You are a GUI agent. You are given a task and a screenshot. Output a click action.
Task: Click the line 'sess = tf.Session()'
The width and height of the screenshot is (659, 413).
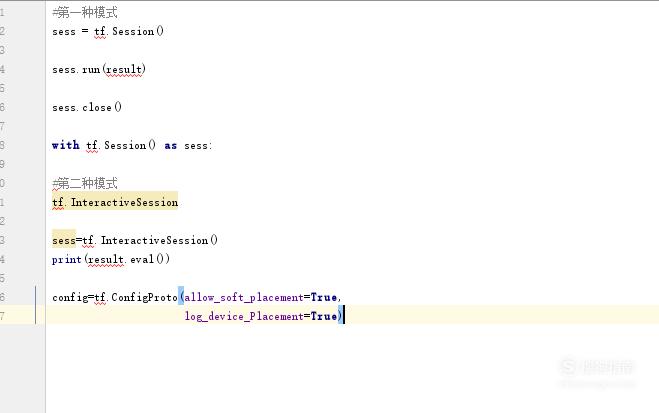[108, 32]
